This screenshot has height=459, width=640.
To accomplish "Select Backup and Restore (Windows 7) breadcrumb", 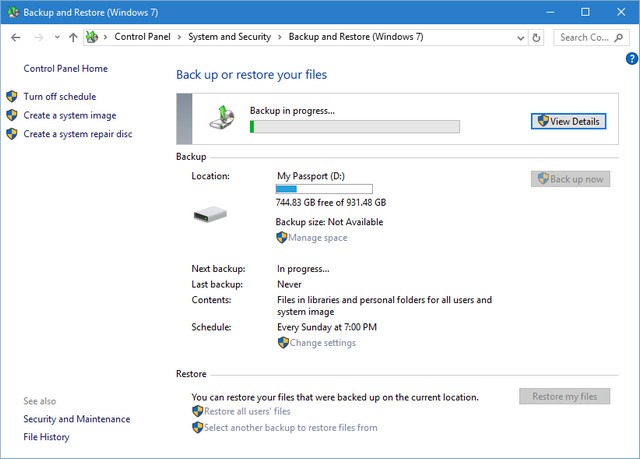I will tap(356, 37).
